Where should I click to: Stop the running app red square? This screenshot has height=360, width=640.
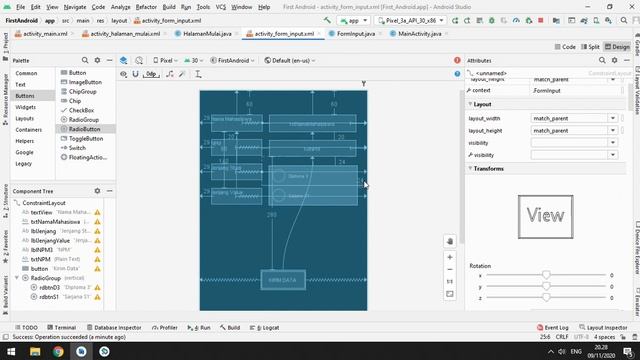pos(541,20)
